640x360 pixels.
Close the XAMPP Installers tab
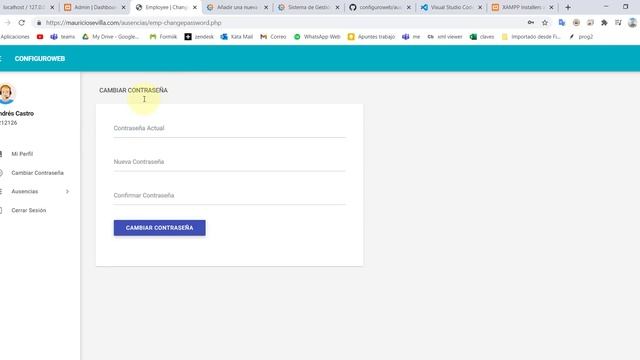(551, 7)
